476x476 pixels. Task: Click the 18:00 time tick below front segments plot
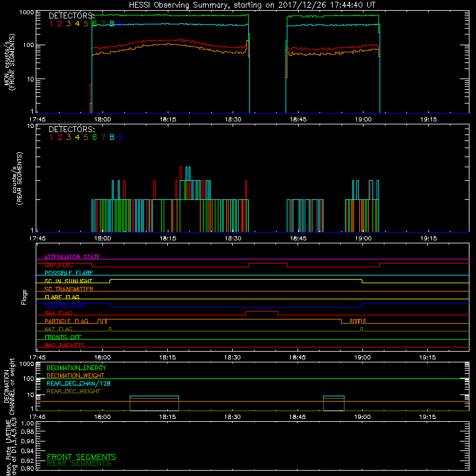(x=102, y=120)
